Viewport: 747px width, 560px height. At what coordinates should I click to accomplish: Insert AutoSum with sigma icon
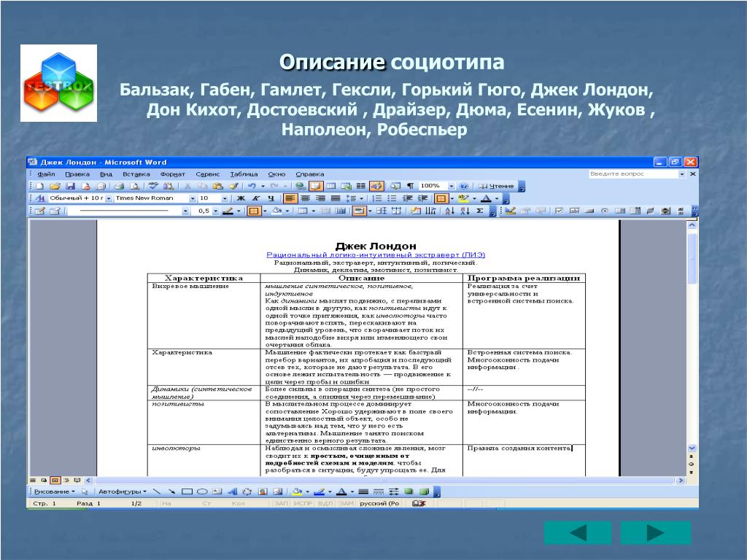(480, 211)
